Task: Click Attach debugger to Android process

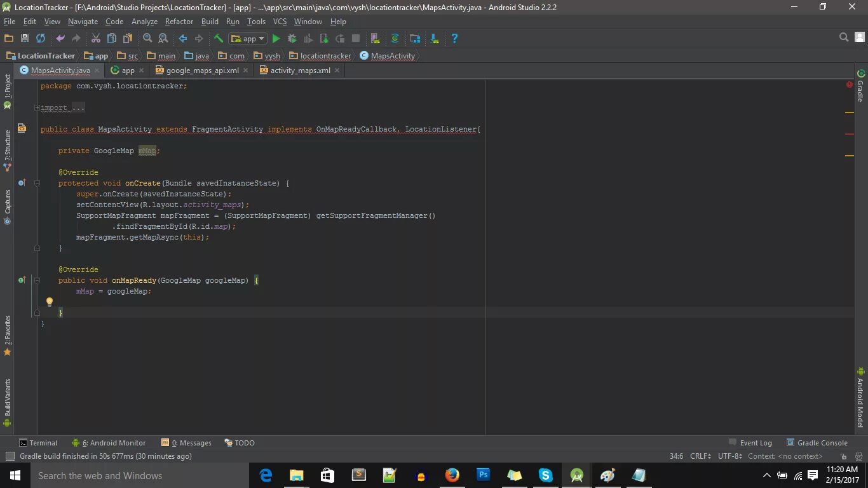Action: [324, 38]
